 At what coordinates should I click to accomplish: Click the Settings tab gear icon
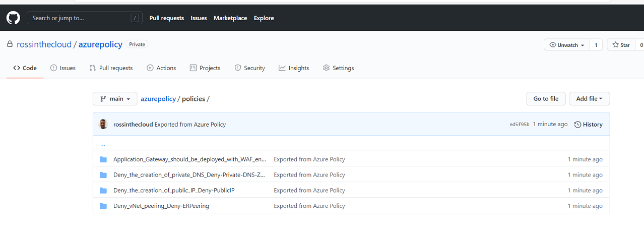point(326,68)
